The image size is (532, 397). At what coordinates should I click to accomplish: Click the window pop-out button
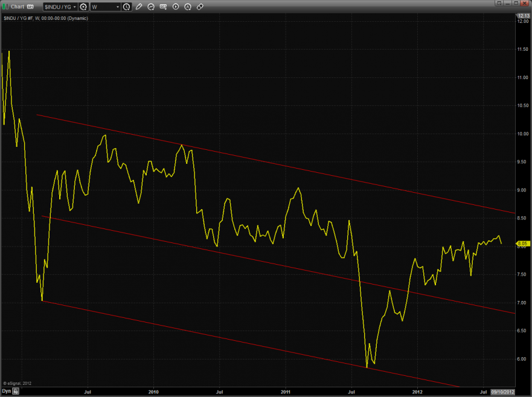coord(499,3)
